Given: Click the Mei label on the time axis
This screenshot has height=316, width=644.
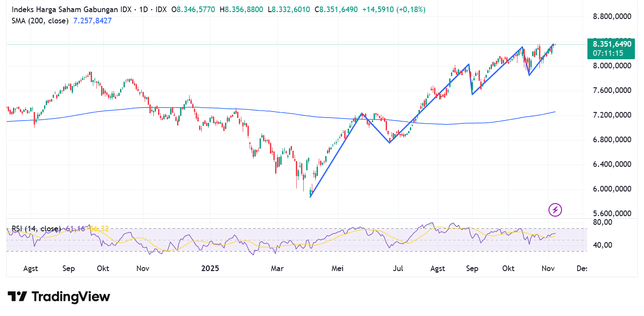Looking at the screenshot, I should (x=337, y=268).
